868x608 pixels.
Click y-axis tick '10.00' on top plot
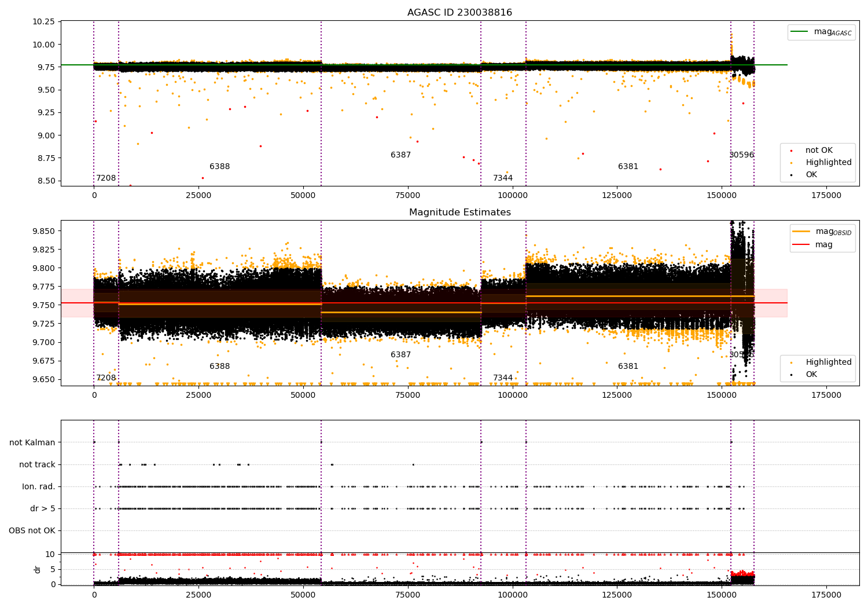tap(43, 45)
